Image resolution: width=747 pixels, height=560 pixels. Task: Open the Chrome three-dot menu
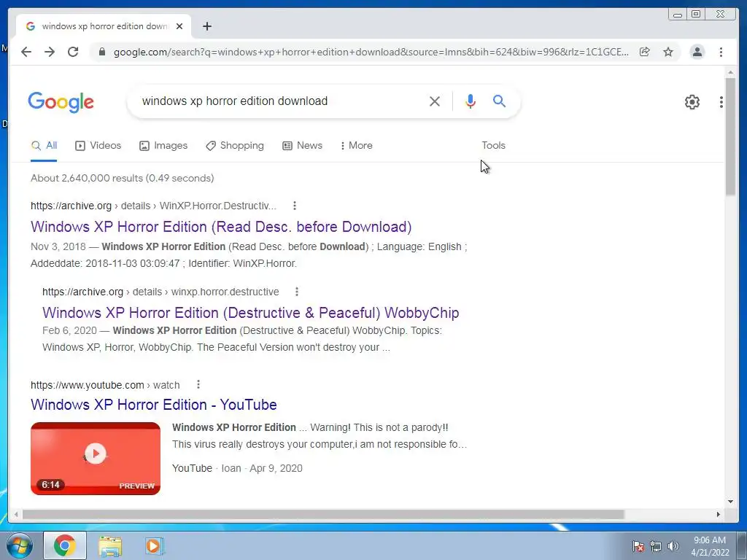pos(721,52)
